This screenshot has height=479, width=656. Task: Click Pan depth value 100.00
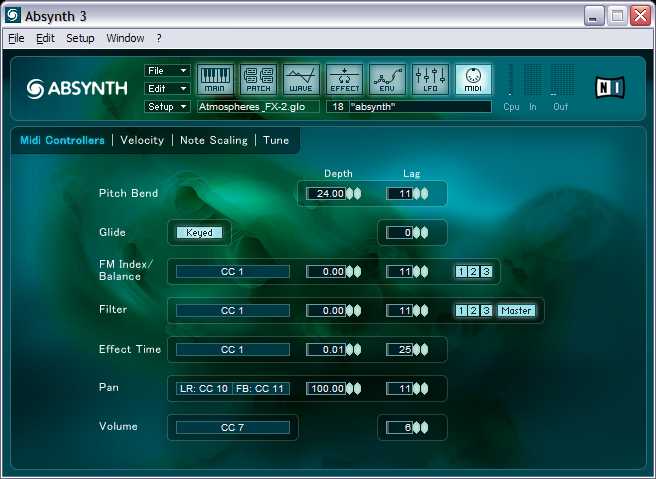[x=326, y=388]
